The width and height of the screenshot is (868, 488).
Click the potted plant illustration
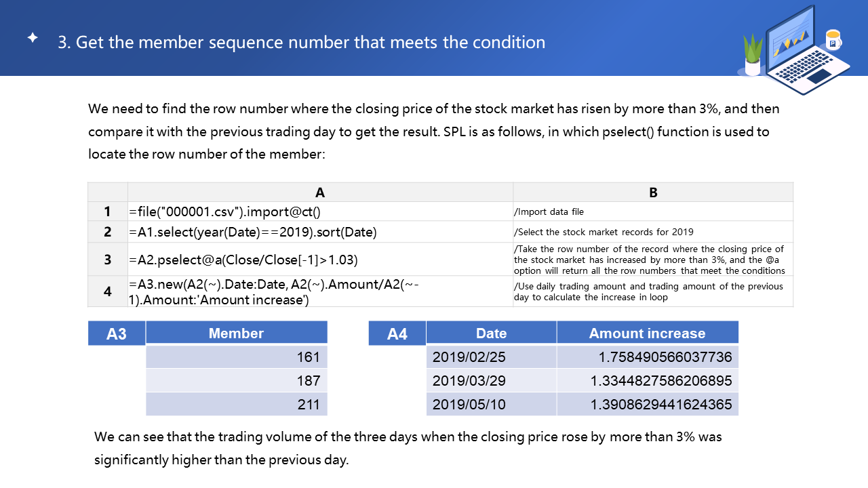[x=753, y=56]
